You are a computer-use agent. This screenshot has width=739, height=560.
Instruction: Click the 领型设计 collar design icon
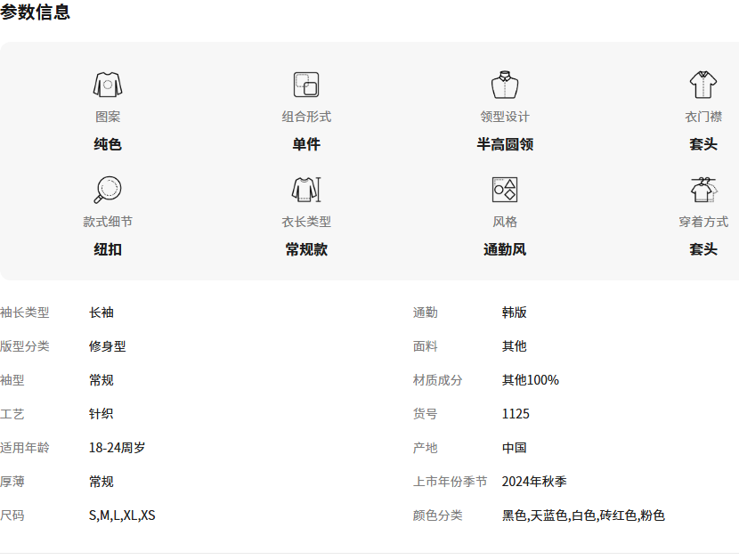pos(505,85)
